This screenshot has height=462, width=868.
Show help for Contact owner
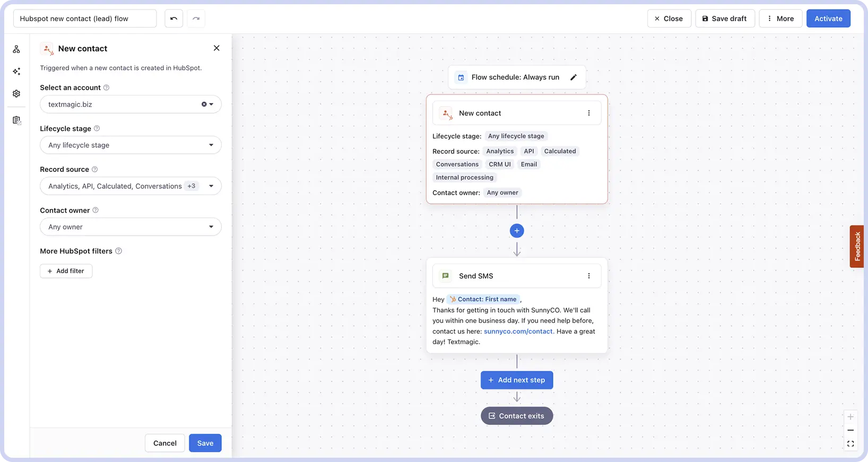96,210
